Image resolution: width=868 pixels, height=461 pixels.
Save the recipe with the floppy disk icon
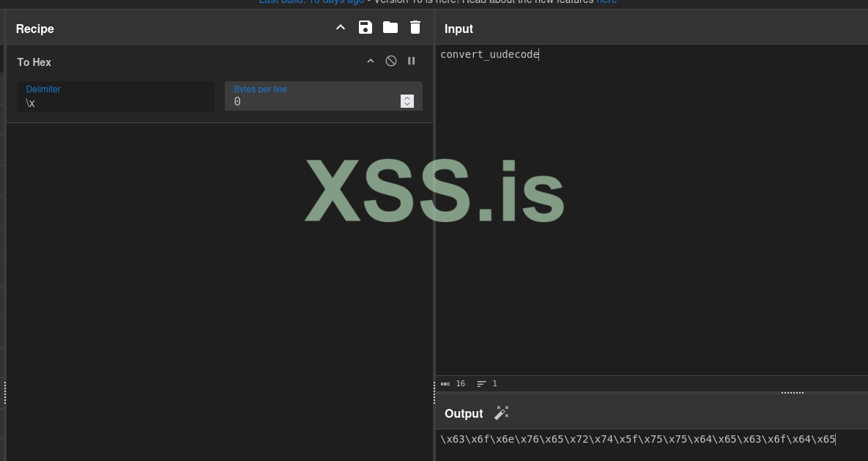coord(366,27)
